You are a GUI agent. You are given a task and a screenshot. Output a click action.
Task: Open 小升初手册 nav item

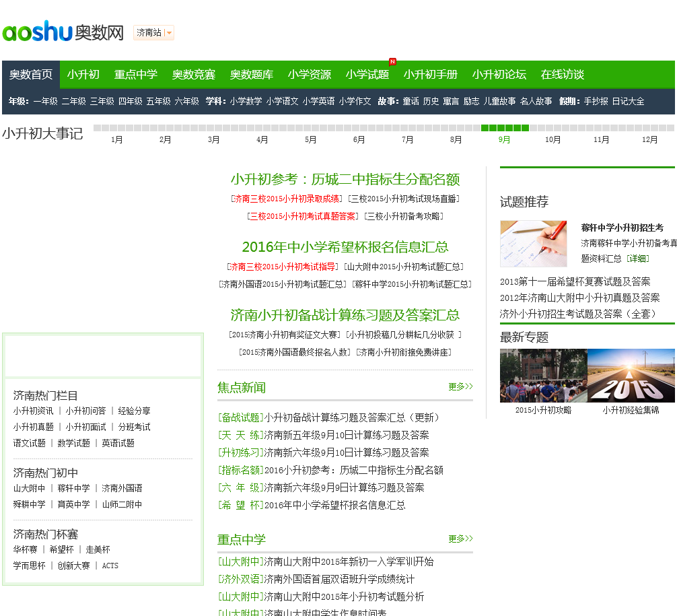pyautogui.click(x=431, y=74)
